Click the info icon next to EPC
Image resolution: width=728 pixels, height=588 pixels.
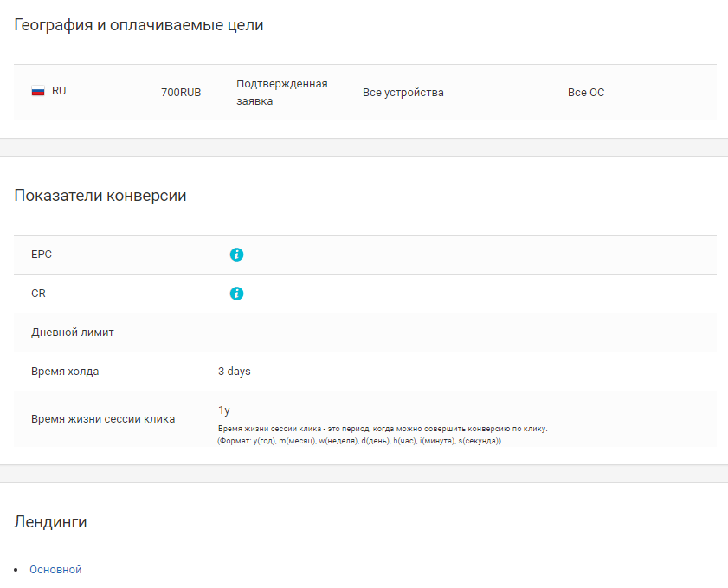[x=237, y=255]
